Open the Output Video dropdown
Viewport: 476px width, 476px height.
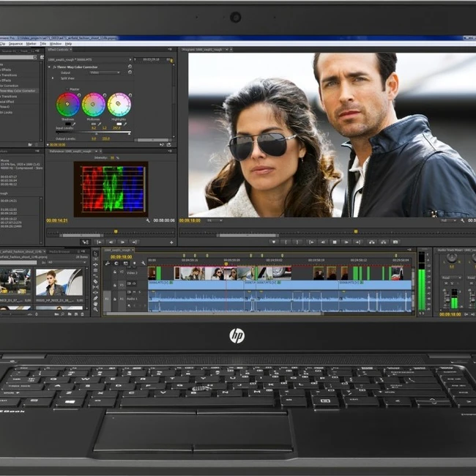coord(105,72)
